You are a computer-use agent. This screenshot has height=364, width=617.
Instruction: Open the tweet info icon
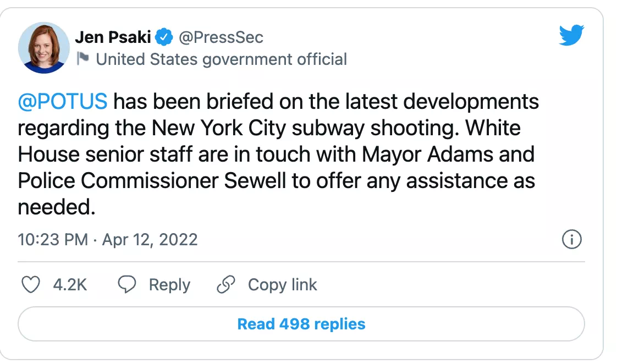point(572,240)
